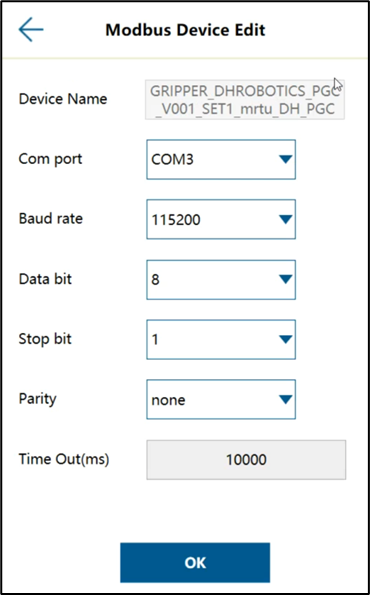Open the Baud rate dropdown arrow

pyautogui.click(x=285, y=219)
